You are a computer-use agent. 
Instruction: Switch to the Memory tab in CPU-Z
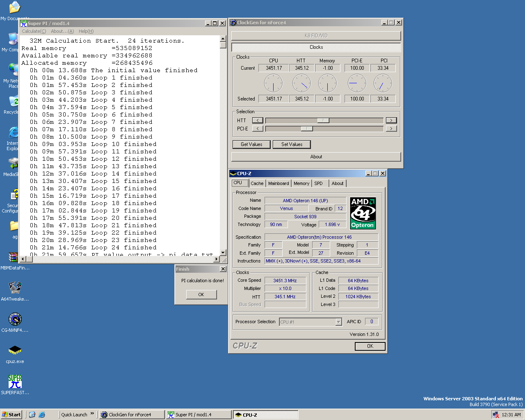[301, 183]
